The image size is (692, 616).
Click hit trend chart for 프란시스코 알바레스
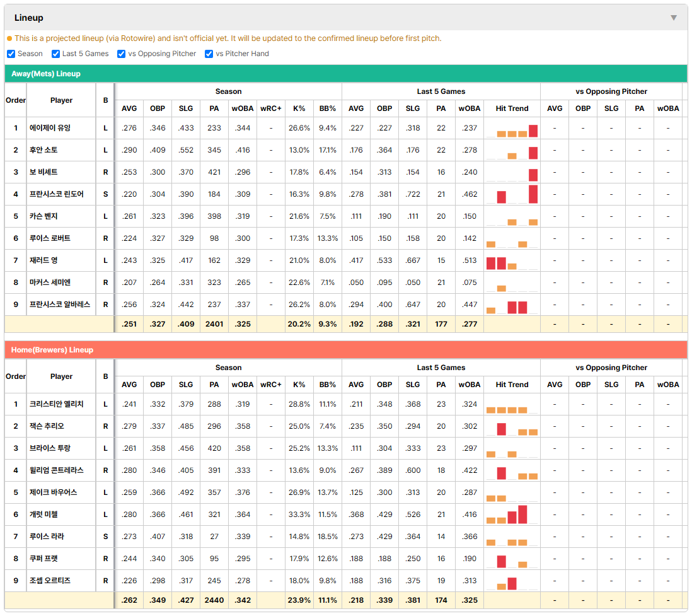click(512, 305)
